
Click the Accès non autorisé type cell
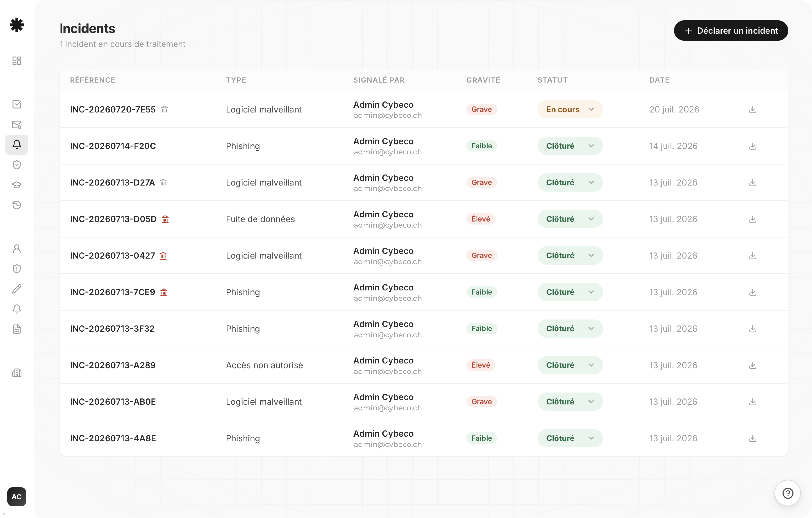[x=264, y=365]
